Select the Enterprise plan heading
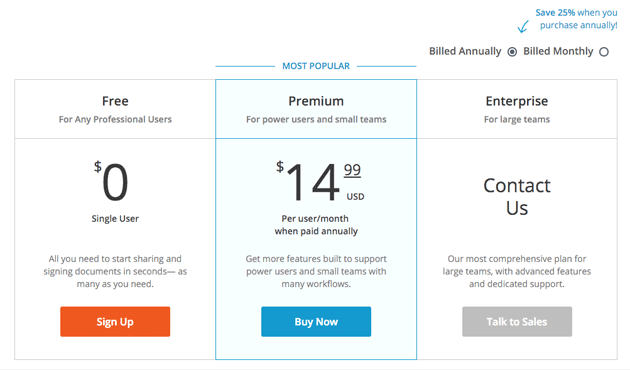The height and width of the screenshot is (370, 630). (x=517, y=101)
